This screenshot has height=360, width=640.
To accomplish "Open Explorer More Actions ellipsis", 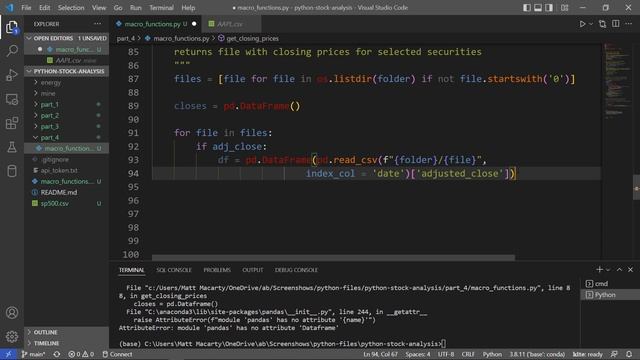I will [x=97, y=24].
